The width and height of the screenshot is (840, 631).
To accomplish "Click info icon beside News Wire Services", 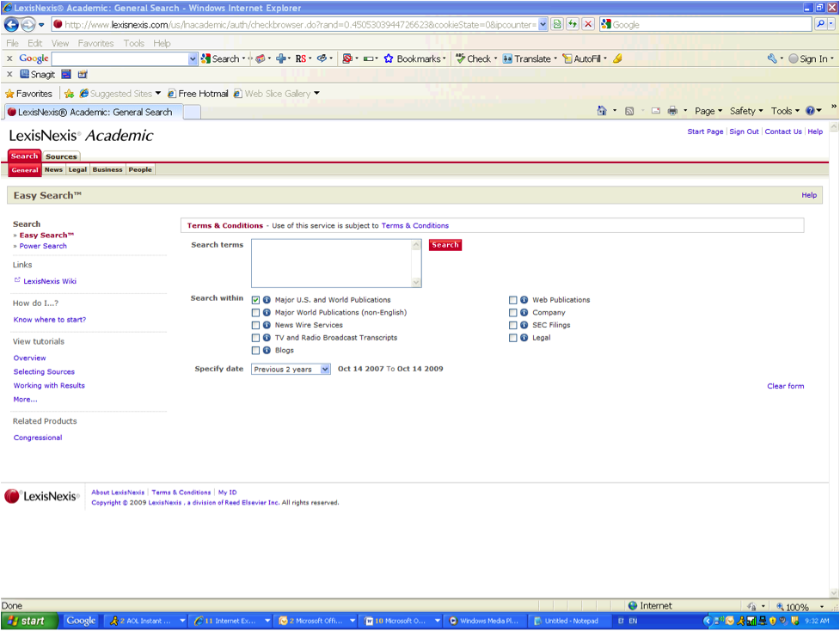I will click(267, 325).
